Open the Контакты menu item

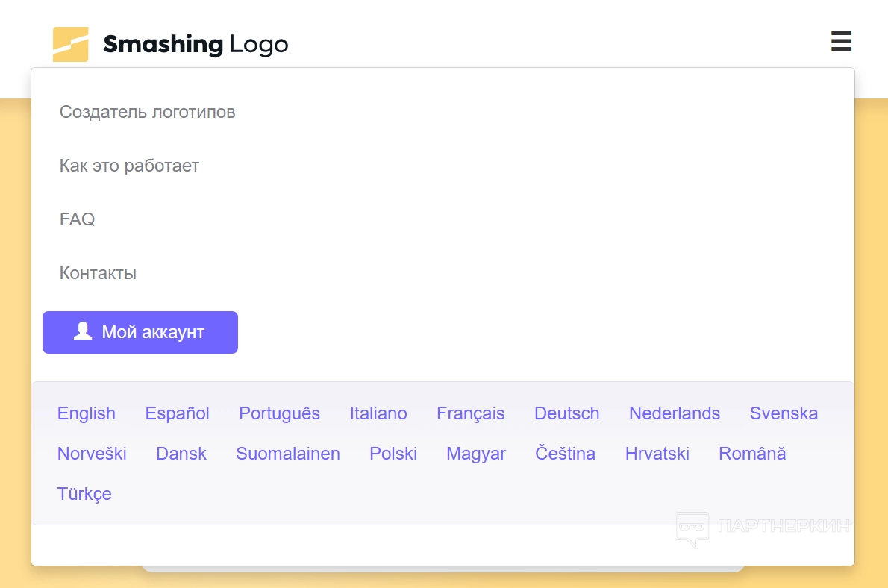click(x=98, y=273)
